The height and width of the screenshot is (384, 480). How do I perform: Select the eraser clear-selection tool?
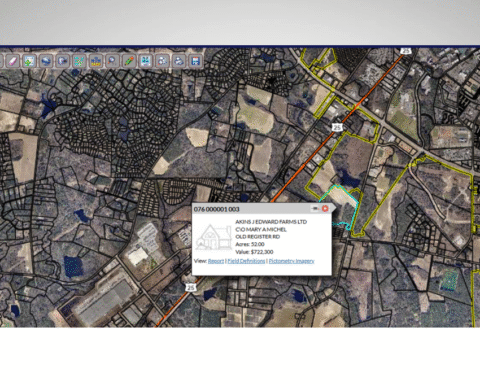coord(12,61)
